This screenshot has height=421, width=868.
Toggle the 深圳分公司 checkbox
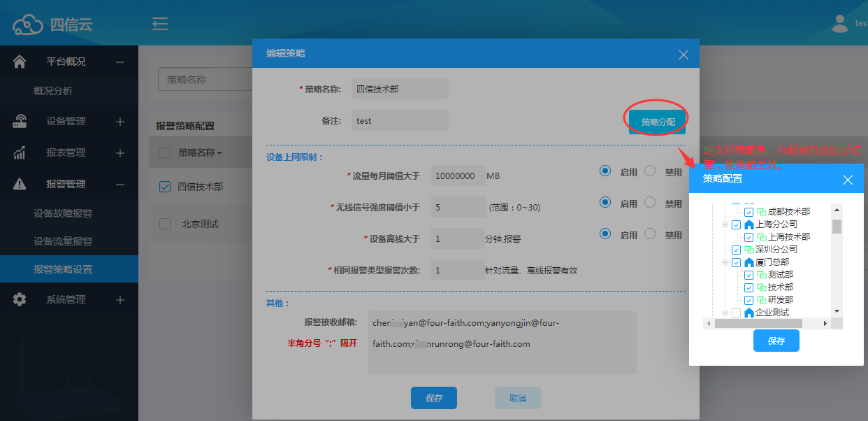coord(736,250)
